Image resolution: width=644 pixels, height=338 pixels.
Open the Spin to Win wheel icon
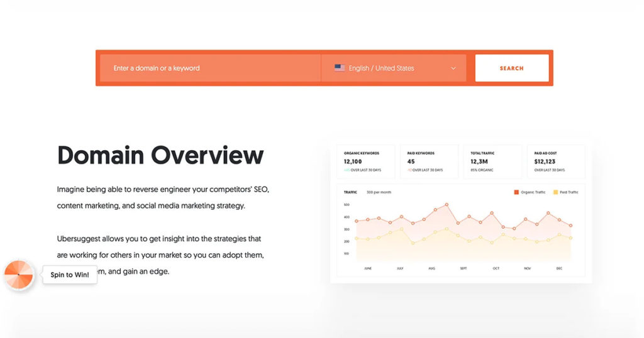pos(18,275)
